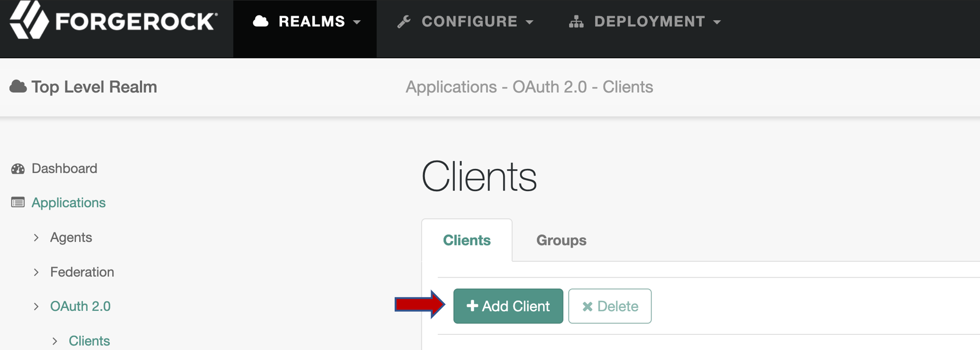Expand the Federation chevron in sidebar
The width and height of the screenshot is (980, 350).
pos(36,272)
